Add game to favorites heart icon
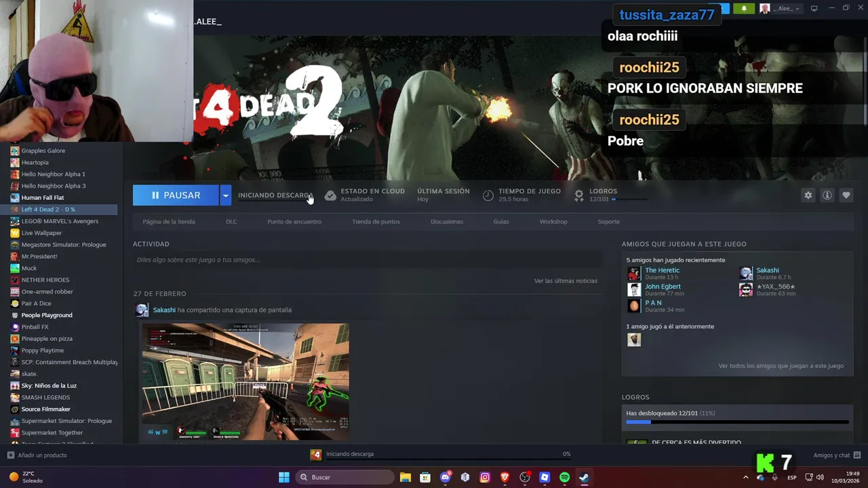Screen dimensions: 868x488 (846, 195)
